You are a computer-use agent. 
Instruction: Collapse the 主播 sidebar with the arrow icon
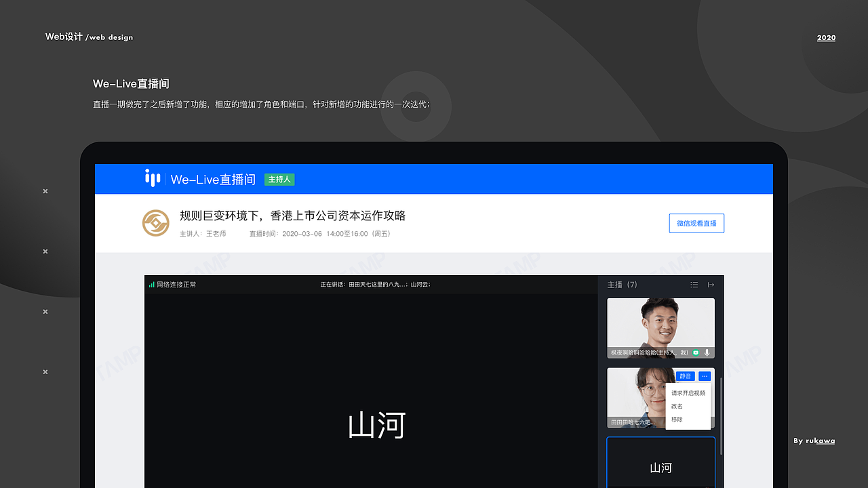(711, 285)
